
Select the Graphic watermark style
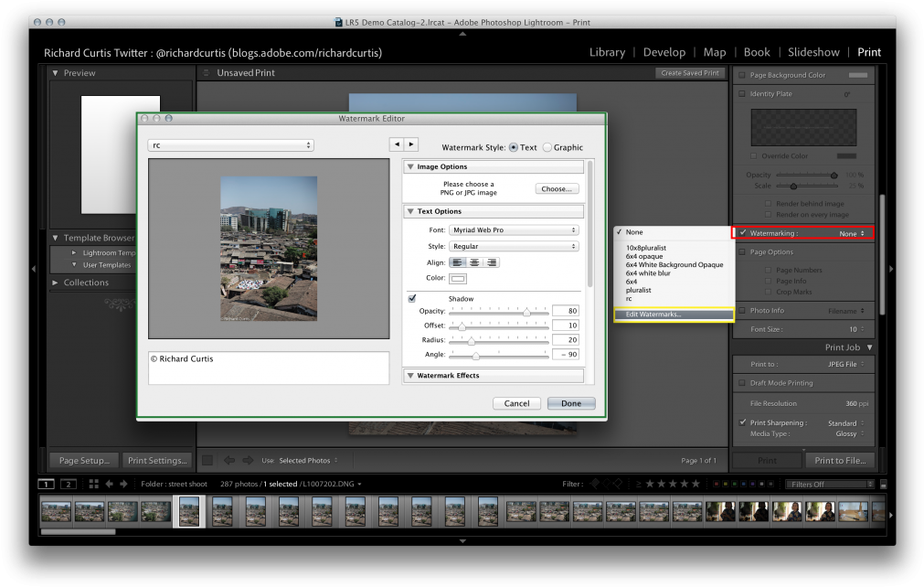(548, 147)
